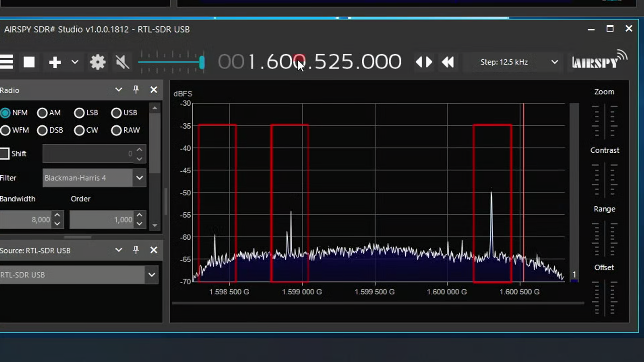Click the Order value input field

(x=102, y=220)
